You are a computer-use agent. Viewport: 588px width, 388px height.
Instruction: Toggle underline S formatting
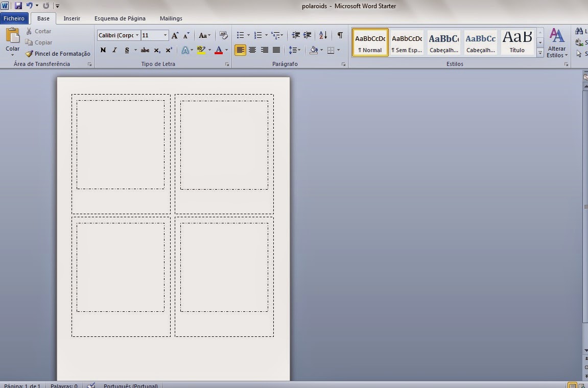(x=127, y=50)
